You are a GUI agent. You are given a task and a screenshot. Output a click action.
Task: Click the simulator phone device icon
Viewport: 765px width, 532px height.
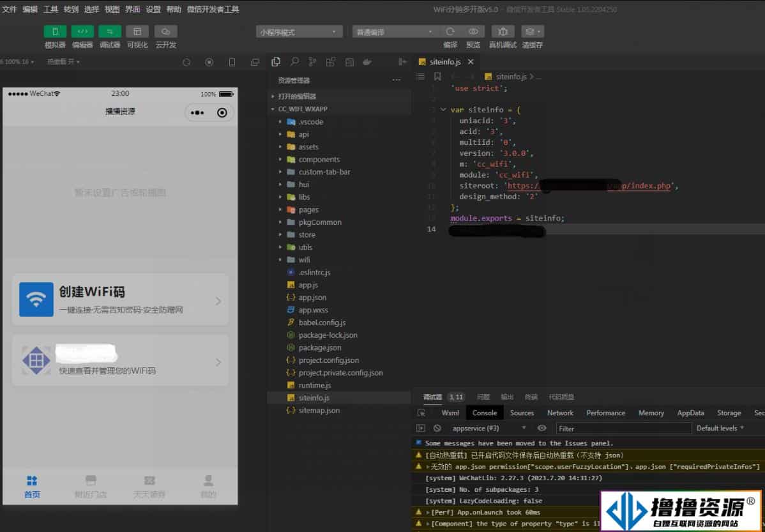[232, 62]
